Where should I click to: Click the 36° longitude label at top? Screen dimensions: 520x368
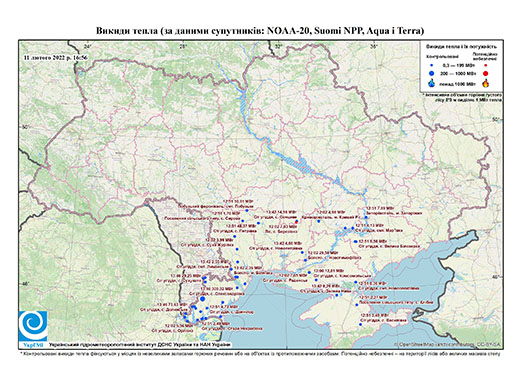(x=374, y=46)
